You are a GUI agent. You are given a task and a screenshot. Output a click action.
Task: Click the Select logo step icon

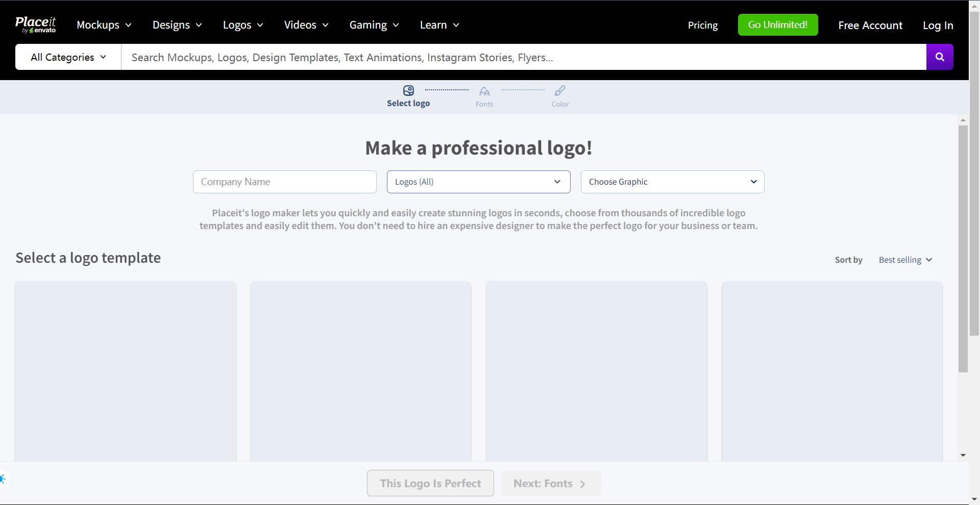coord(408,91)
